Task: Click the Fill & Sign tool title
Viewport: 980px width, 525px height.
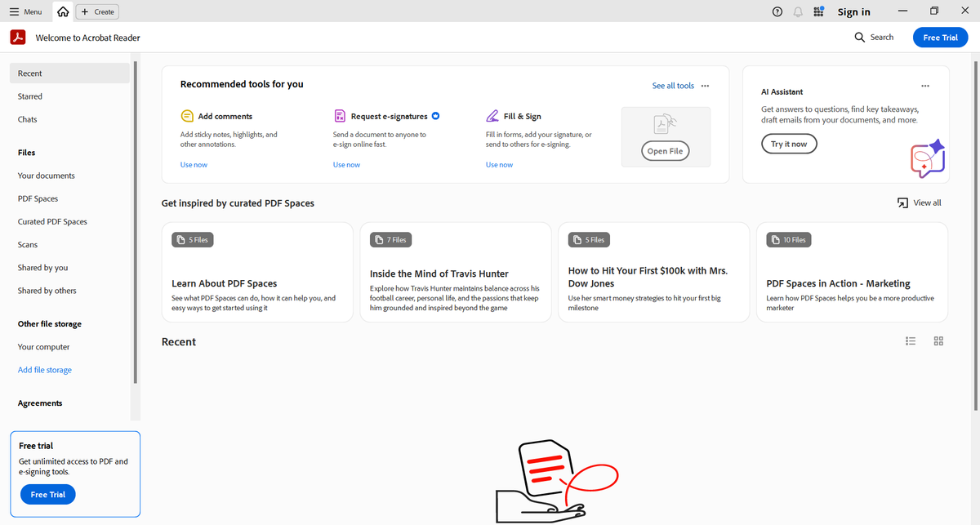Action: point(523,116)
